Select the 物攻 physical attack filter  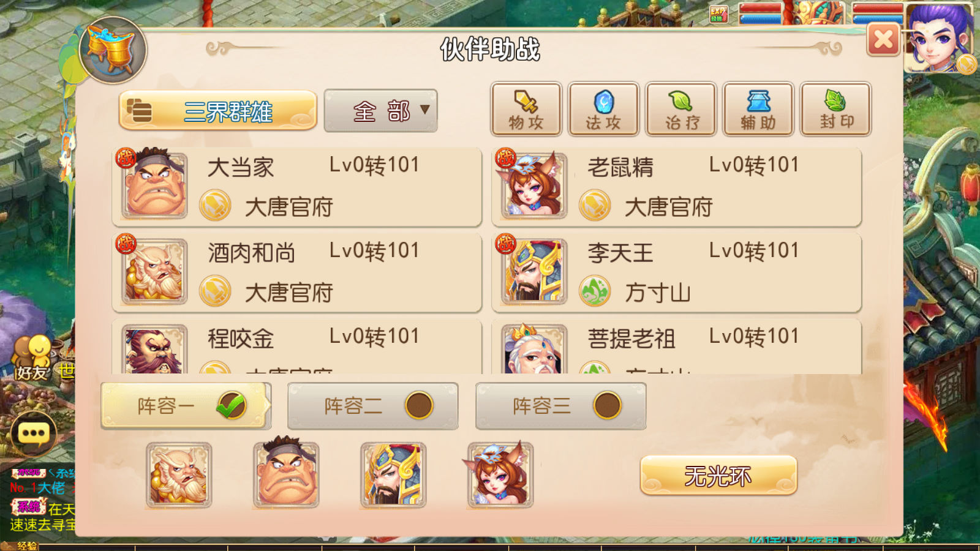click(526, 110)
